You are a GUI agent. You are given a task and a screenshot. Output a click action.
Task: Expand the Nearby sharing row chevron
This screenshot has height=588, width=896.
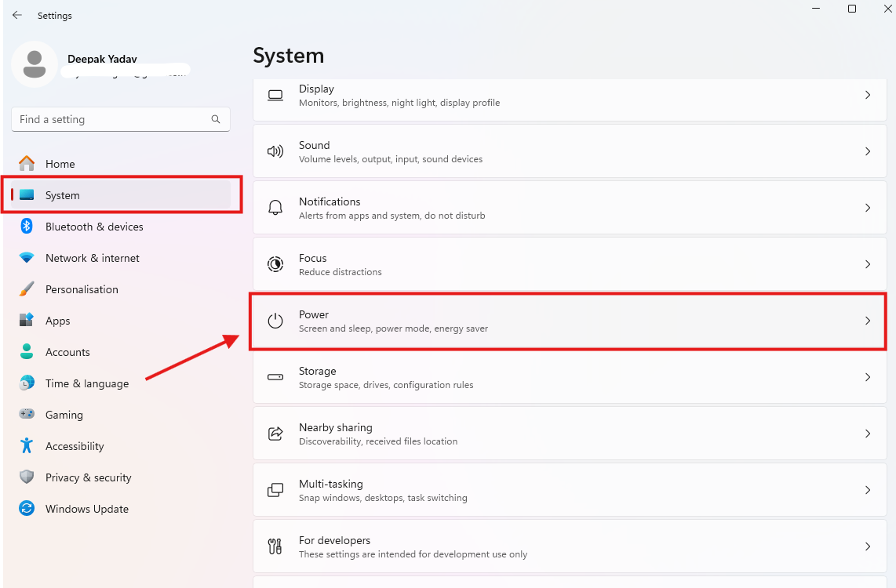(x=868, y=434)
